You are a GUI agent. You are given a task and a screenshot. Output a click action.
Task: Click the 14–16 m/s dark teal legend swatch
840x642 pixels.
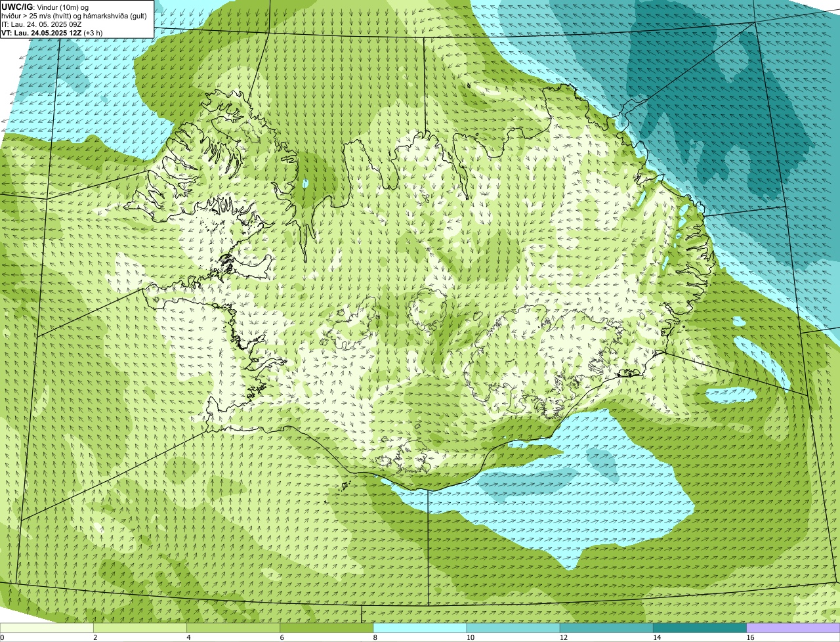700,628
